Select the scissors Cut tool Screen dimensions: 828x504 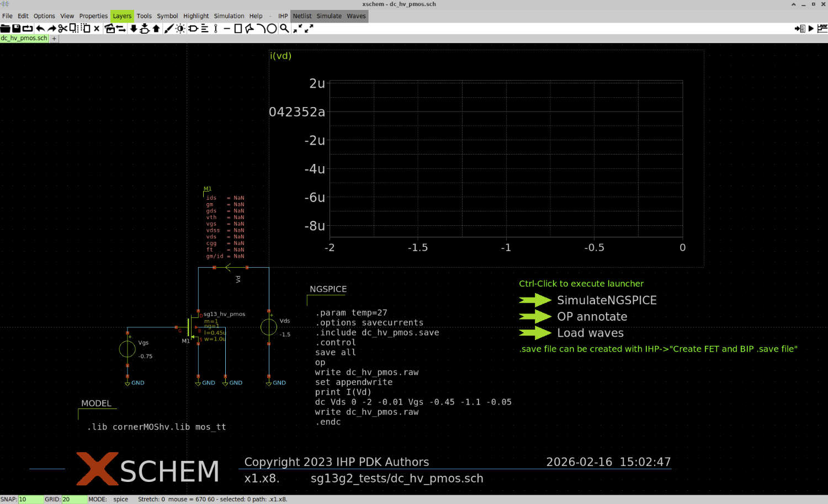[x=62, y=29]
